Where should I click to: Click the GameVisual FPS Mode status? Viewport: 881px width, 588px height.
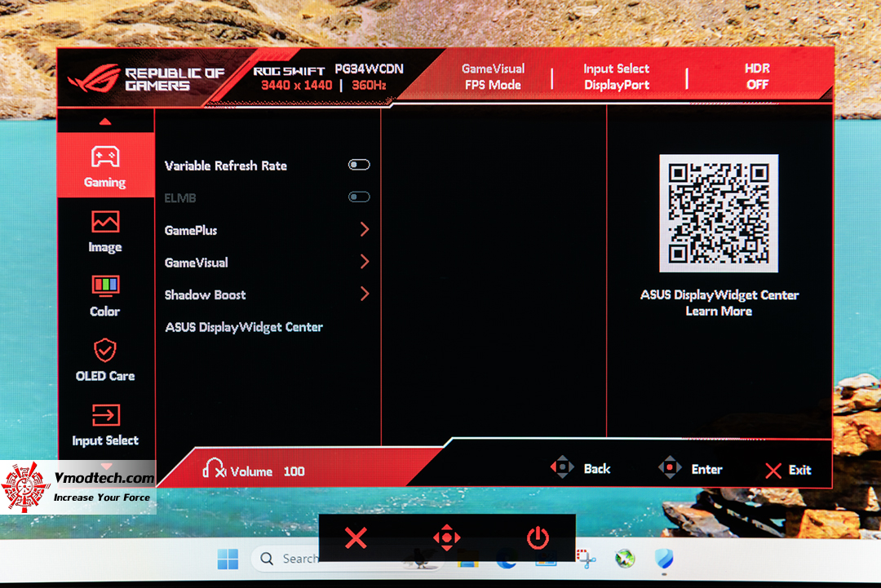(x=493, y=77)
